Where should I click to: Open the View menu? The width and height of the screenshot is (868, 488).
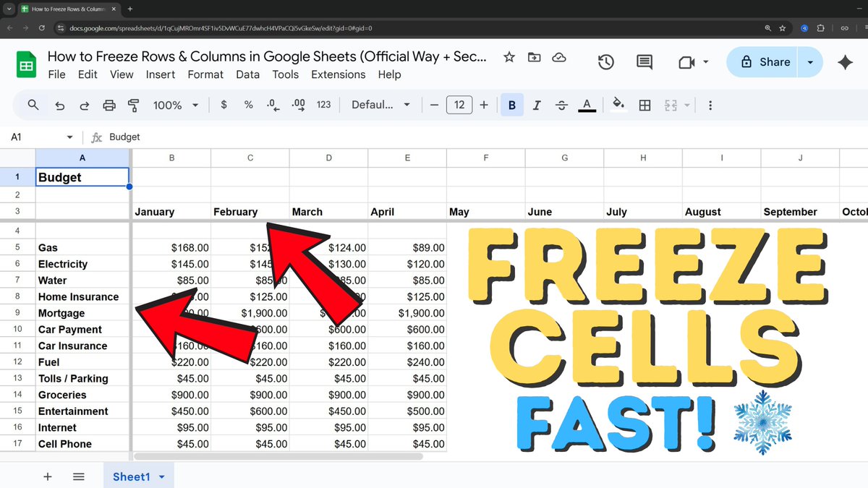click(122, 74)
